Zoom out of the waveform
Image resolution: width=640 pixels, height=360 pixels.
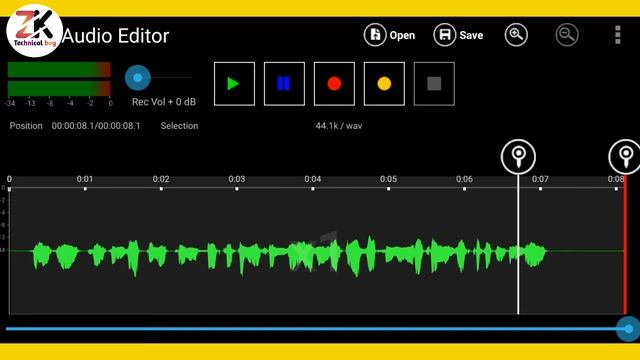[567, 35]
